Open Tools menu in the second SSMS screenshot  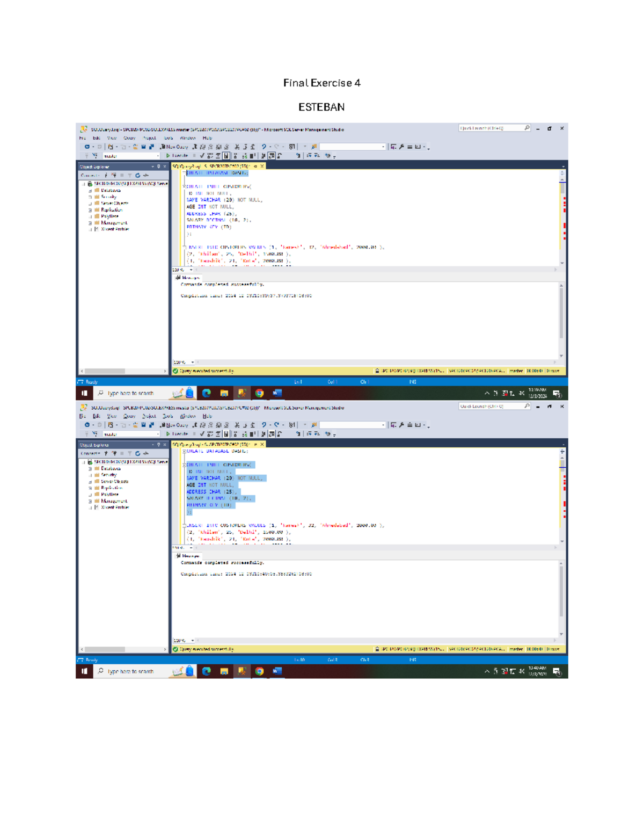168,416
